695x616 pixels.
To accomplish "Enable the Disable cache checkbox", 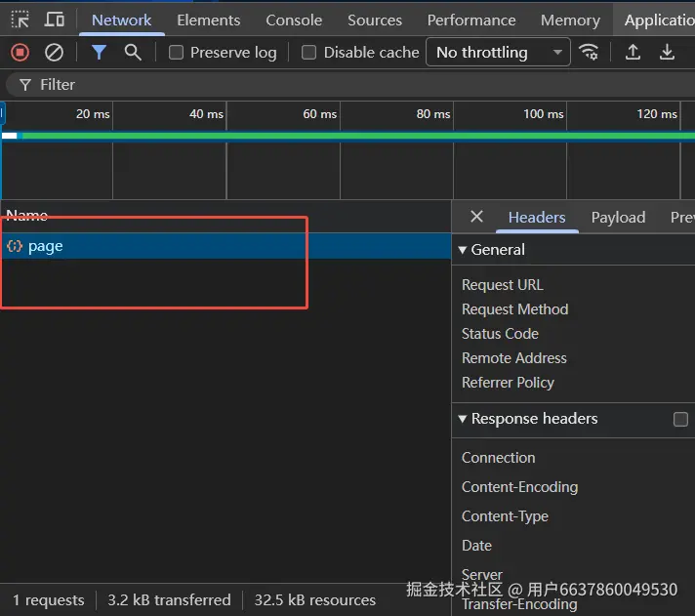I will pyautogui.click(x=308, y=53).
